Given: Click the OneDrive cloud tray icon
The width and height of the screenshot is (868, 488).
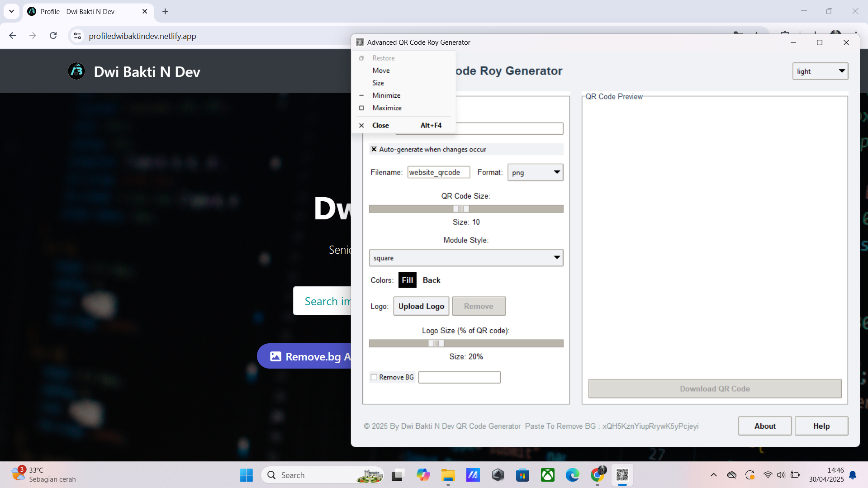Looking at the screenshot, I should coord(732,475).
